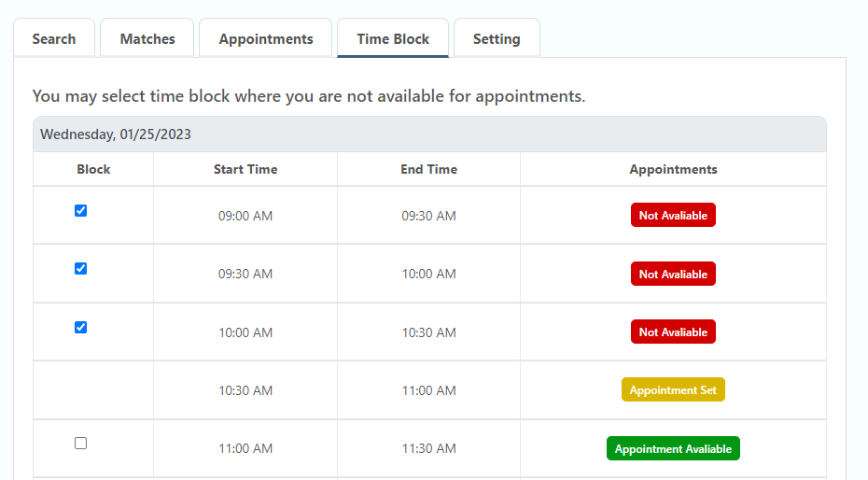Viewport: 868px width, 480px height.
Task: Select the Time Block tab
Action: tap(393, 39)
